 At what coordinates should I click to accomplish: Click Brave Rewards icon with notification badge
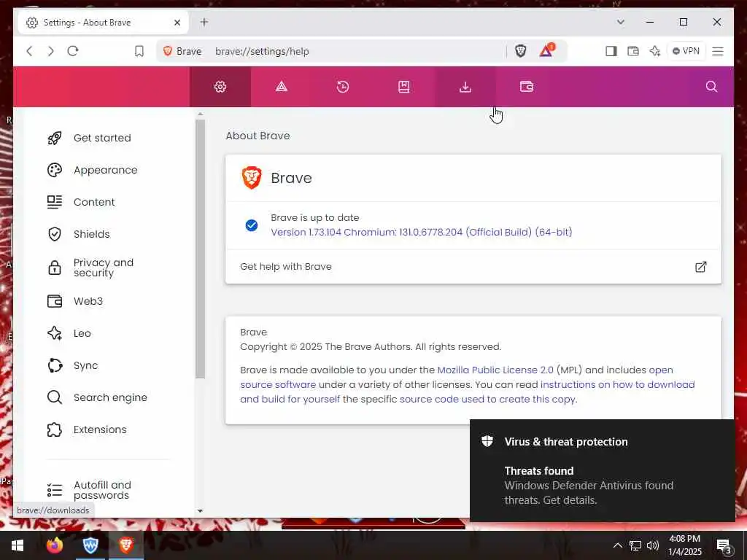pos(547,50)
